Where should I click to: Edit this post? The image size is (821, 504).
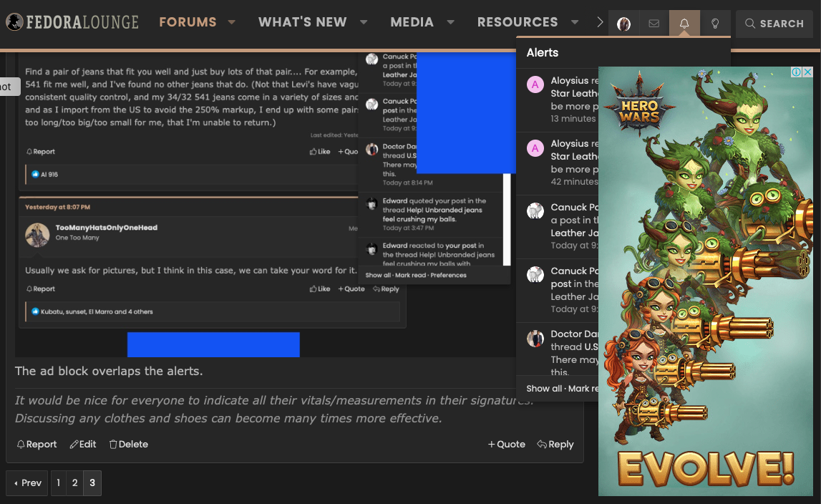(x=83, y=445)
